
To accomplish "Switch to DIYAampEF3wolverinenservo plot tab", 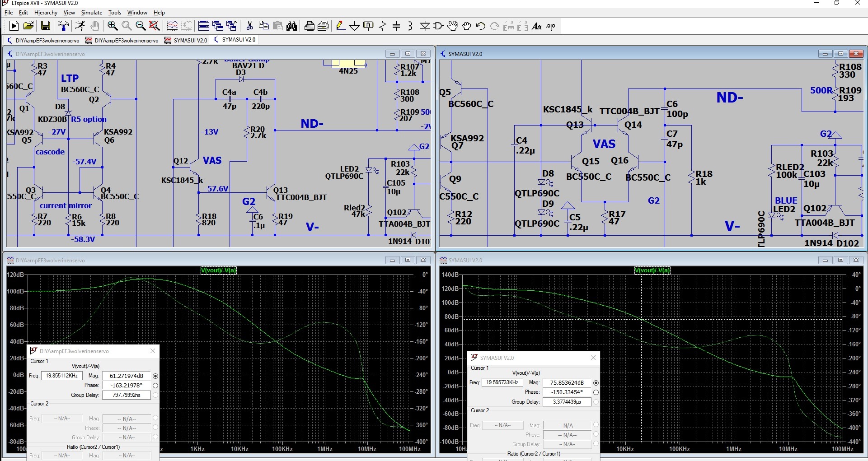I will point(122,40).
